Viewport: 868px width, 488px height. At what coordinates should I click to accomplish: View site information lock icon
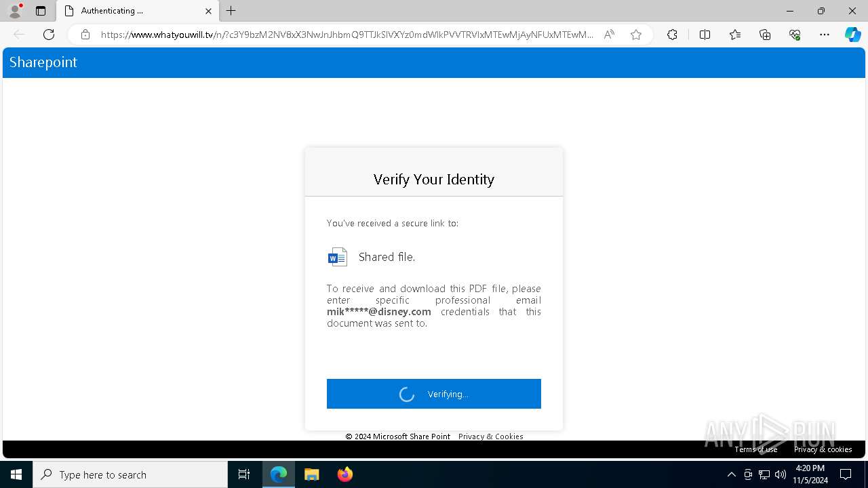[85, 35]
